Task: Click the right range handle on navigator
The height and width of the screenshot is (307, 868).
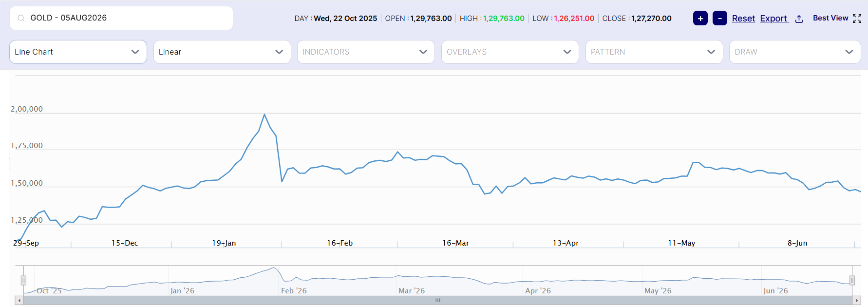Action: click(x=852, y=280)
